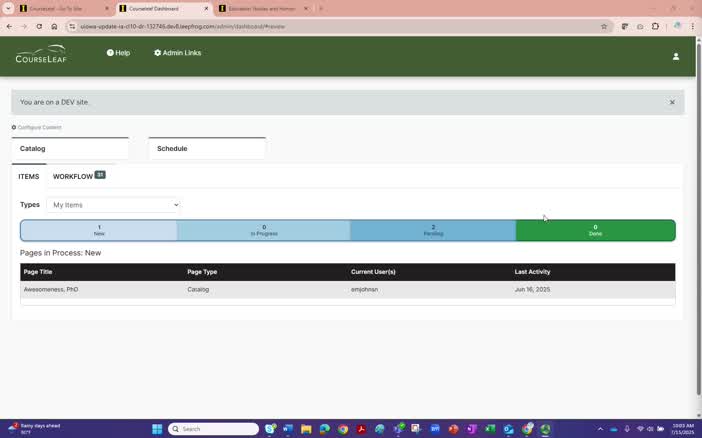702x438 pixels.
Task: Switch to the Catalog tab
Action: point(70,148)
